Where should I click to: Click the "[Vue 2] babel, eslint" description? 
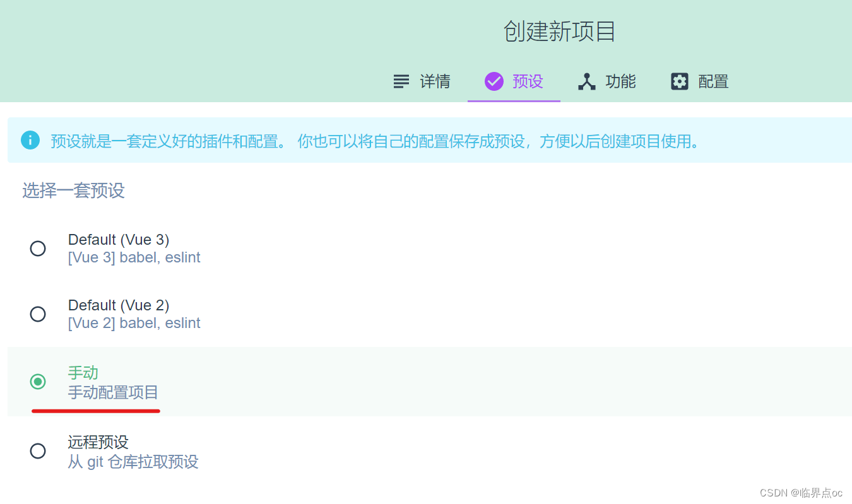134,323
